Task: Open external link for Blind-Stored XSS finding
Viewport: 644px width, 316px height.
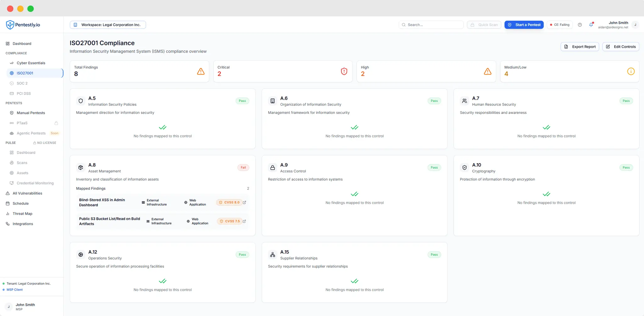Action: 244,202
